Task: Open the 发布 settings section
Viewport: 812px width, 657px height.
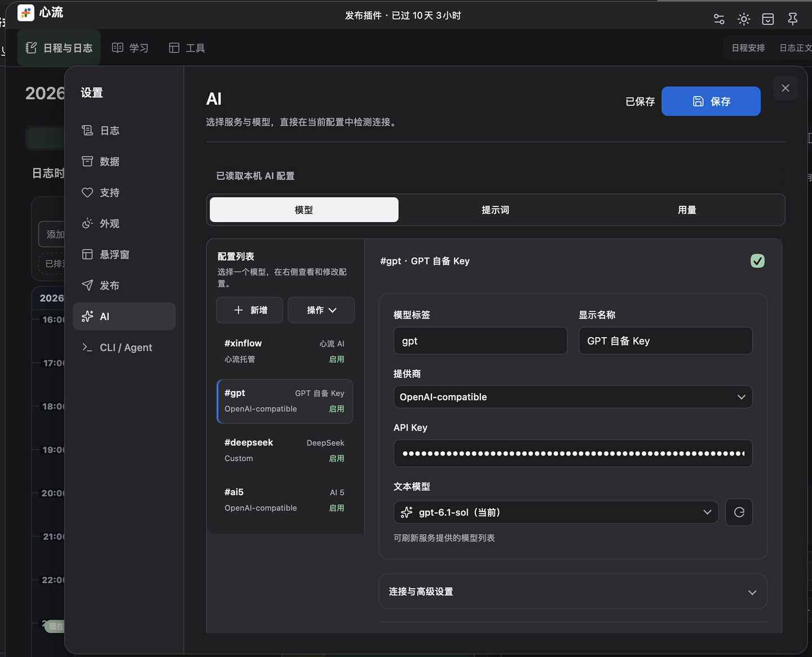Action: coord(124,285)
